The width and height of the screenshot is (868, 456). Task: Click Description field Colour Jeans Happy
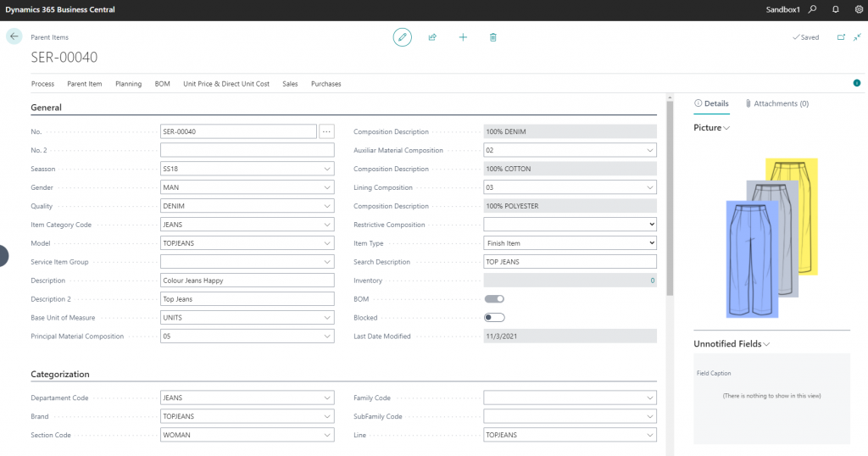247,281
